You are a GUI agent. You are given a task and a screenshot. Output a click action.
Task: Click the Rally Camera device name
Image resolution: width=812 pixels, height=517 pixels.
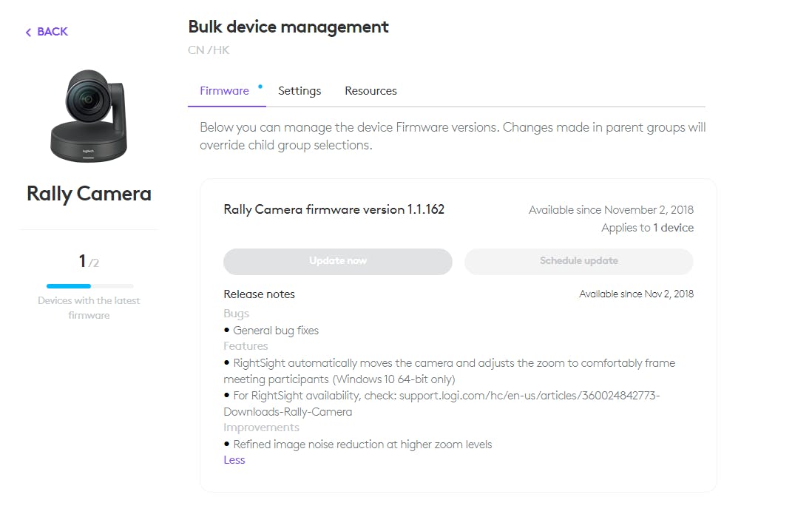(x=89, y=194)
